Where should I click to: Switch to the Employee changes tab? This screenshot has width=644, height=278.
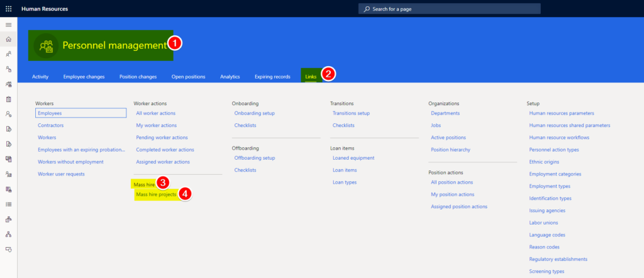[84, 77]
